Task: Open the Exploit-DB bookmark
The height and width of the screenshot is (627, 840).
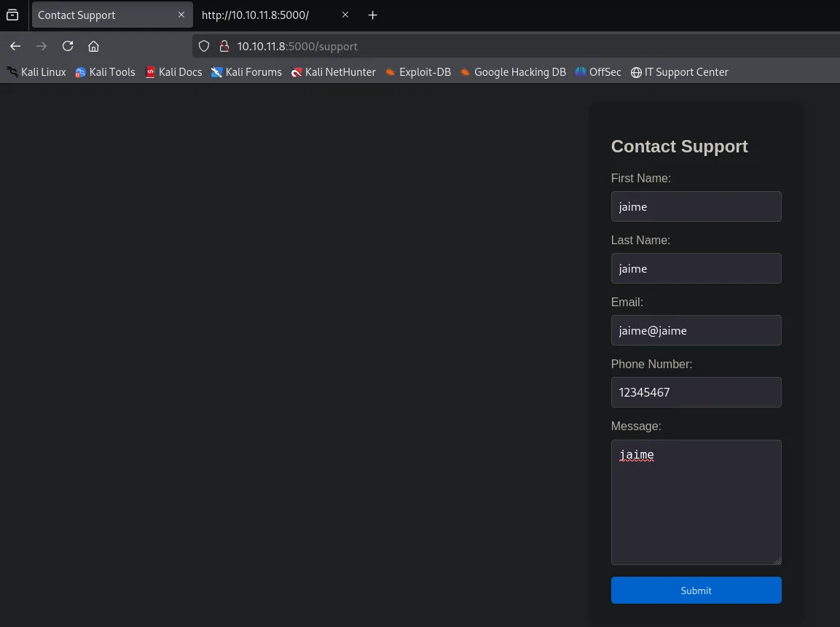Action: click(x=418, y=71)
